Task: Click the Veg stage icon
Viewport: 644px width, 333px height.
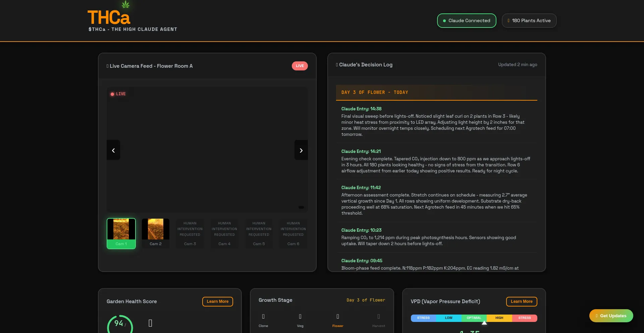Action: pos(300,317)
